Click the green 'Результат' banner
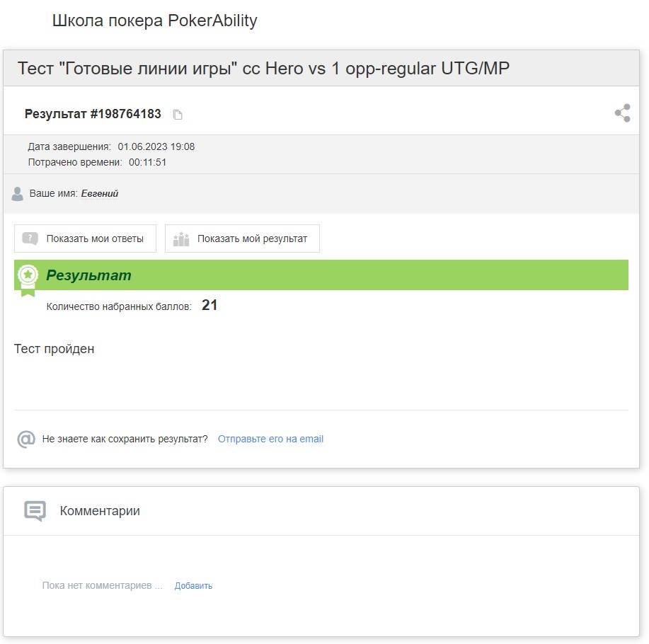This screenshot has width=649, height=644. coord(321,275)
